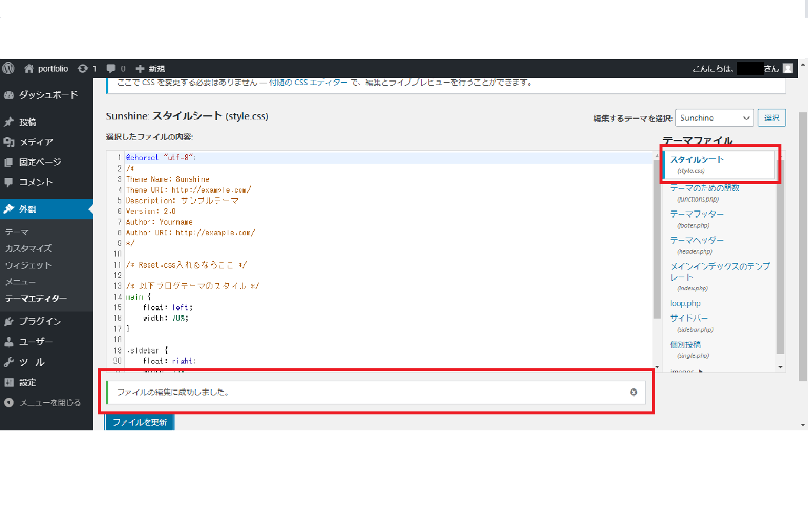Click the "width: 70%;" code line
Viewport: 808px width, 532px height.
[x=166, y=318]
